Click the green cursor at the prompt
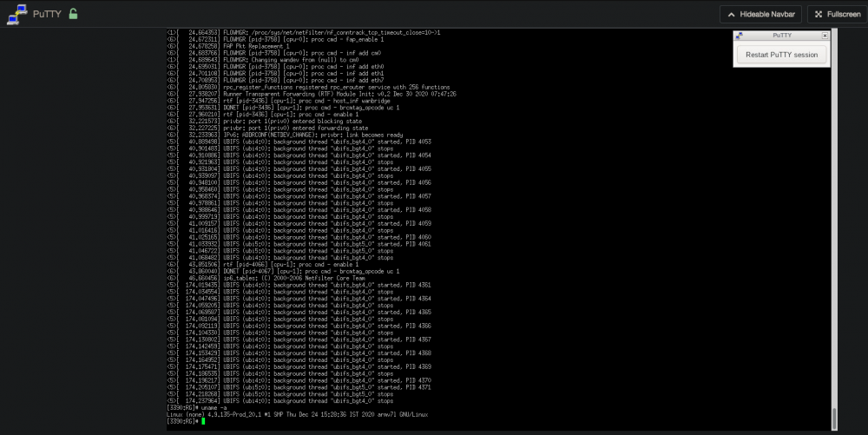Image resolution: width=868 pixels, height=435 pixels. [203, 421]
